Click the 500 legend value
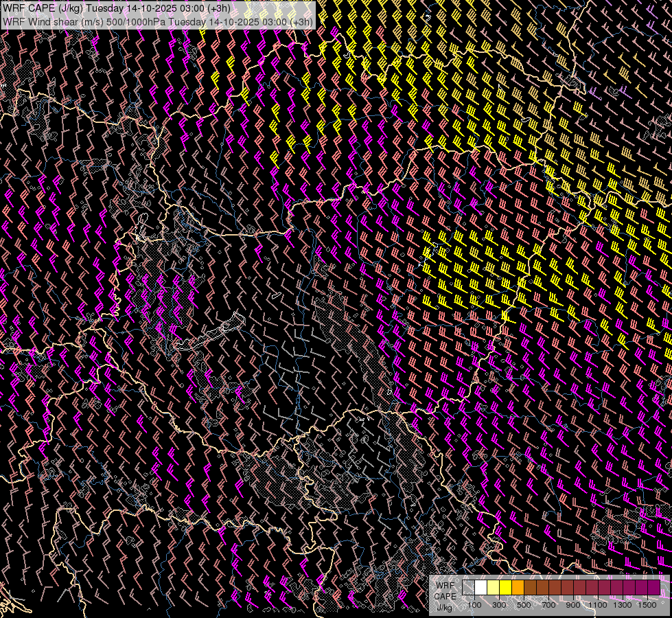This screenshot has height=618, width=672. point(524,605)
